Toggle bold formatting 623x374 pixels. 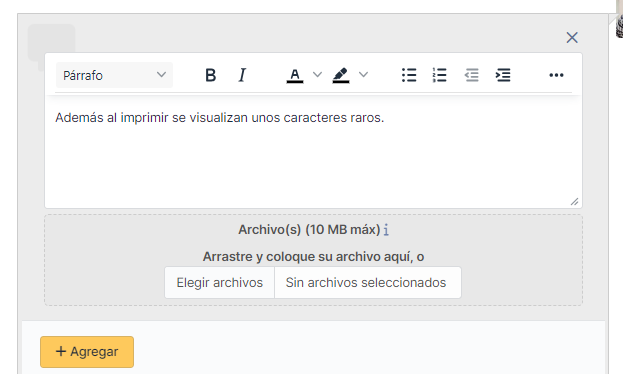click(211, 75)
